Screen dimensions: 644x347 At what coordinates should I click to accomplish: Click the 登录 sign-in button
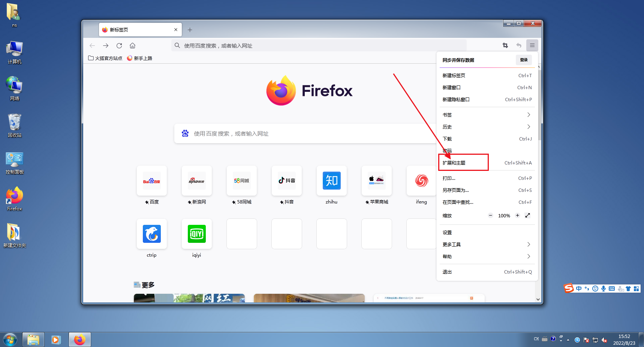tap(524, 60)
